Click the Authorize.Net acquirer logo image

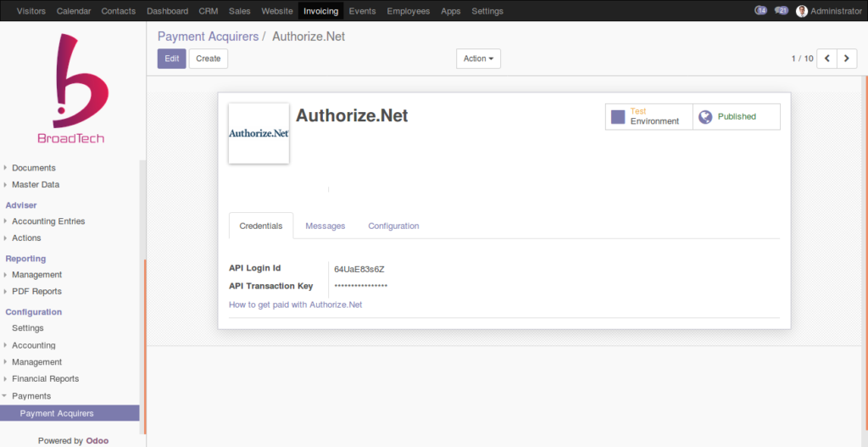[x=259, y=133]
